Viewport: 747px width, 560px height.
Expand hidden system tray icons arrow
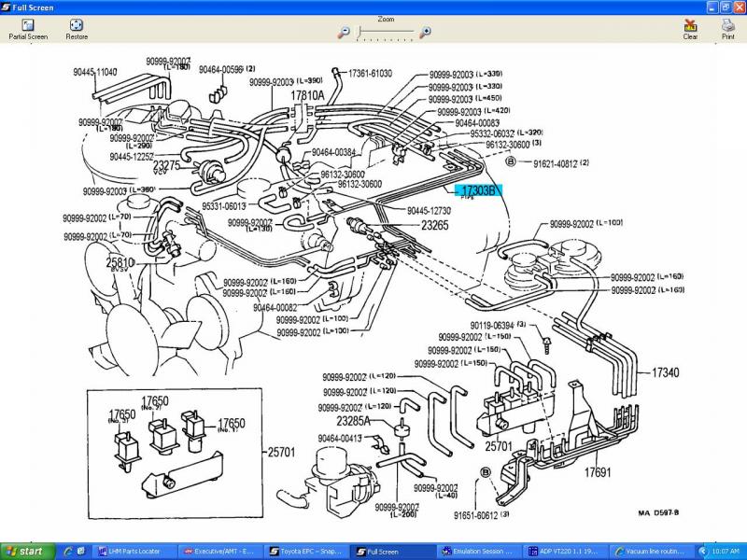point(703,552)
